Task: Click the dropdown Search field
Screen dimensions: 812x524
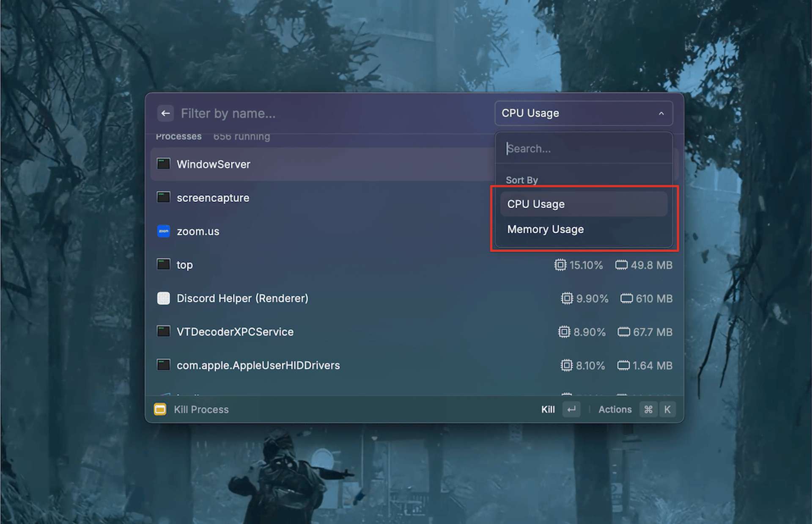Action: pyautogui.click(x=584, y=149)
